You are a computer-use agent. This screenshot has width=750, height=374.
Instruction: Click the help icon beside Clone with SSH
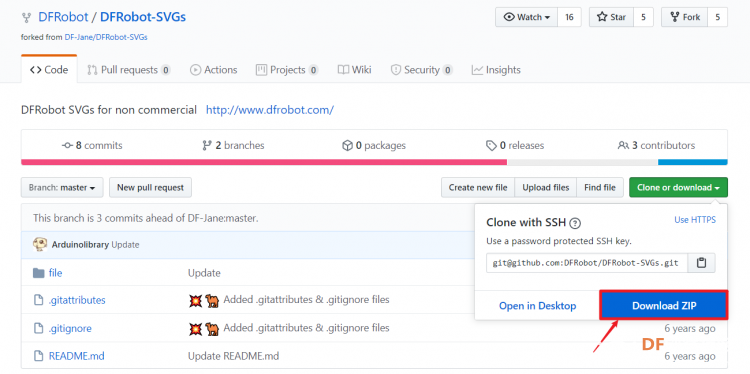coord(576,223)
